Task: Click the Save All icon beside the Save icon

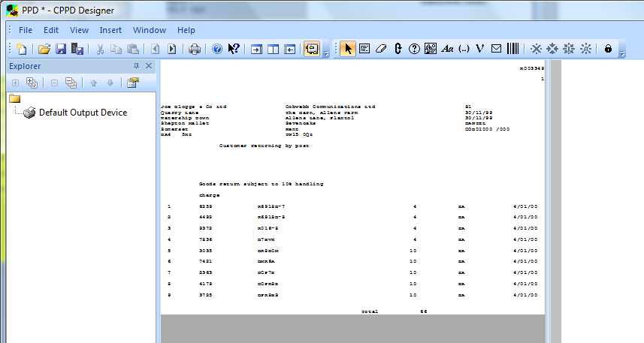Action: point(77,49)
